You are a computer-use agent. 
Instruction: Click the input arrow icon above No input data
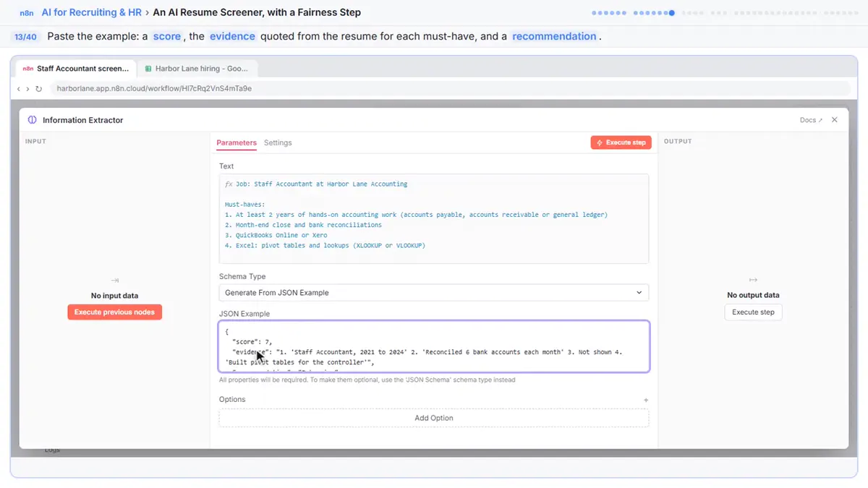pyautogui.click(x=115, y=281)
